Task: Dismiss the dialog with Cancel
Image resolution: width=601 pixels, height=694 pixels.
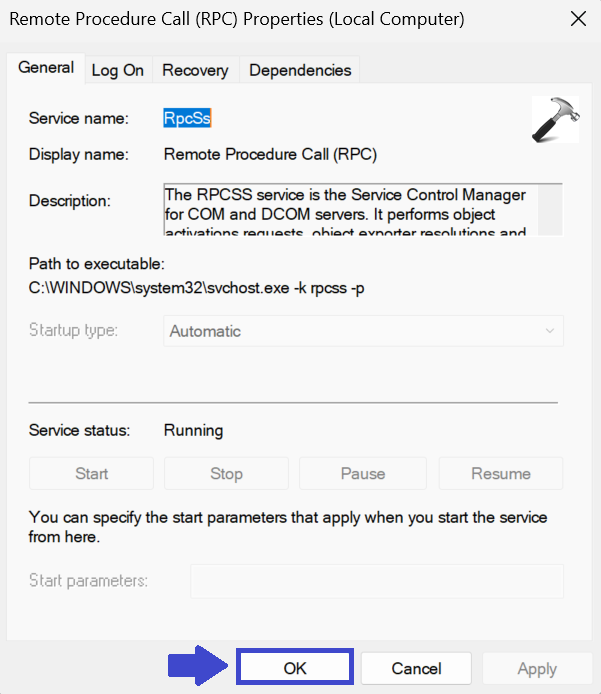Action: coord(416,668)
